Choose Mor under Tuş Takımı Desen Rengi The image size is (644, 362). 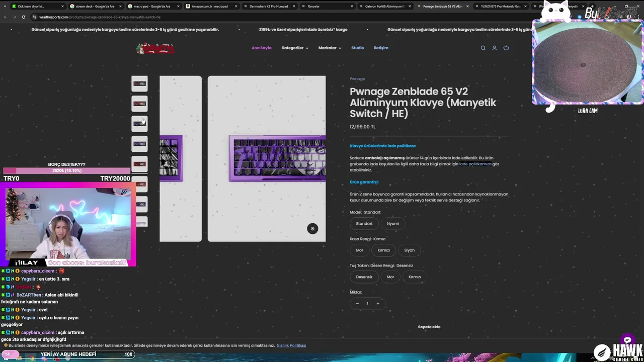click(390, 277)
